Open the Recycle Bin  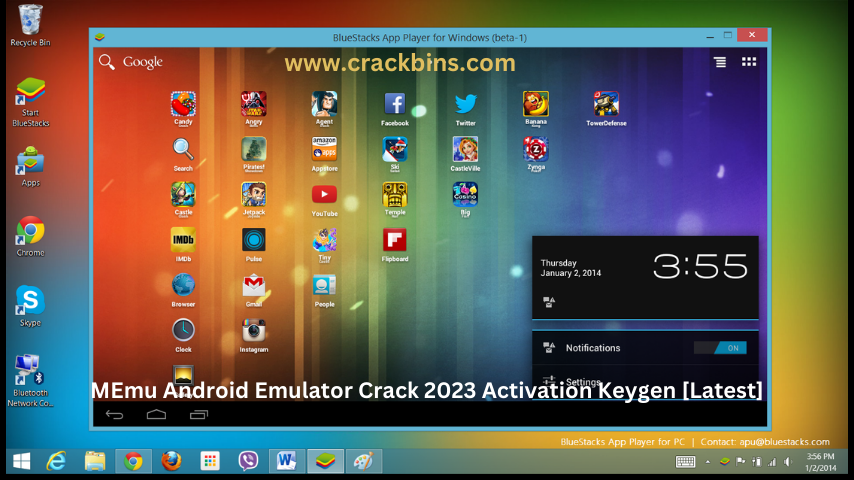click(x=30, y=26)
